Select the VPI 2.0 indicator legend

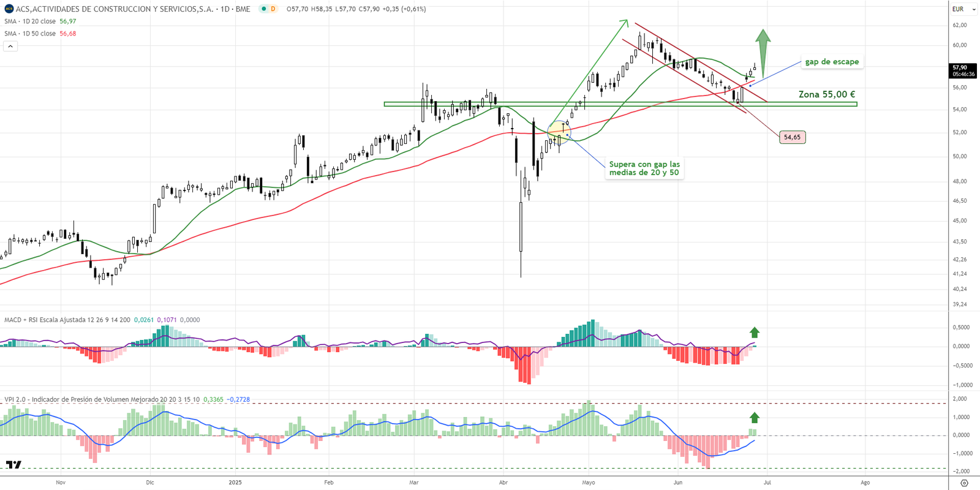(x=102, y=399)
